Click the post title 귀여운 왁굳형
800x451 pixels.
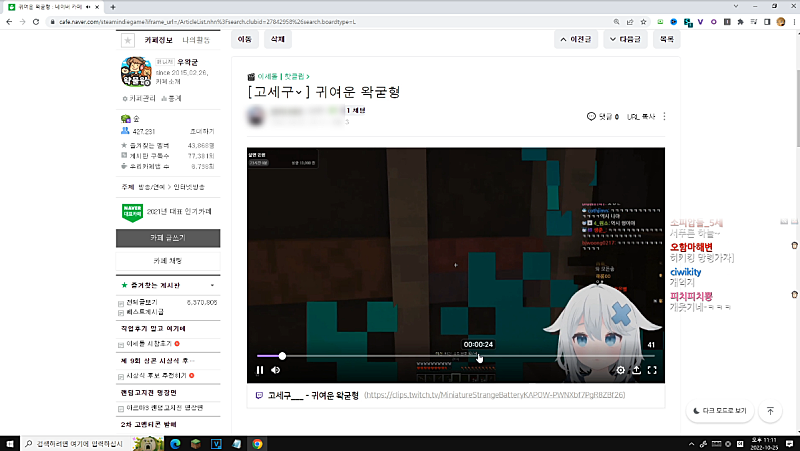[x=358, y=92]
